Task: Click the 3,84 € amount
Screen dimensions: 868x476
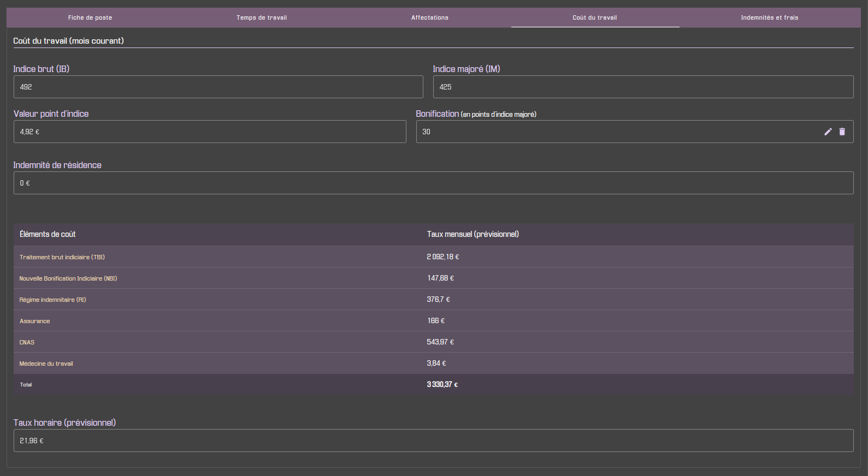Action: [x=436, y=363]
